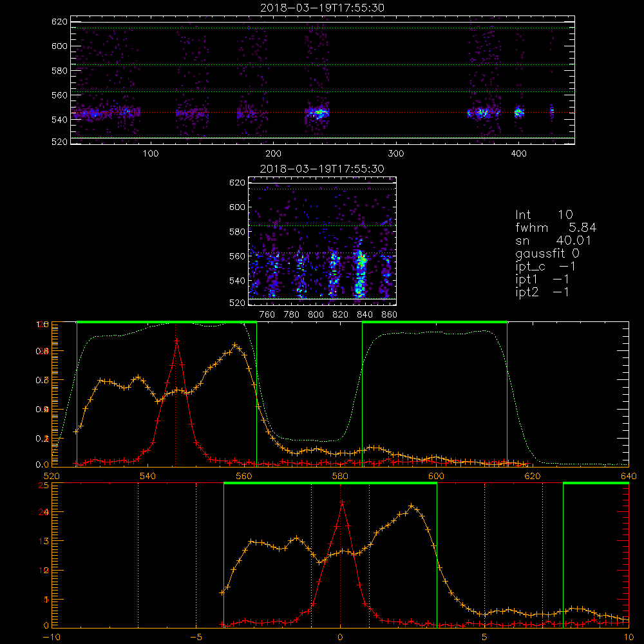Click the brightest column near 840 in zoomed image

tap(360, 273)
